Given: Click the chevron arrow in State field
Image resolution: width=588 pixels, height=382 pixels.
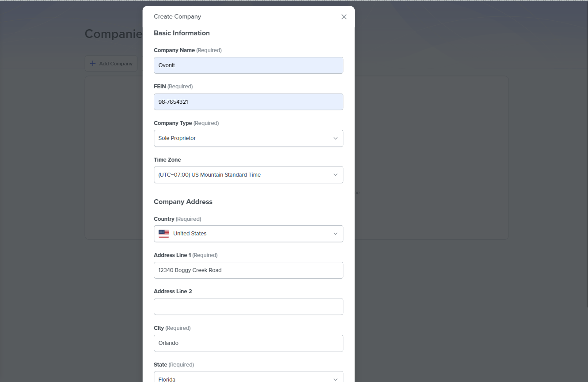Looking at the screenshot, I should point(335,379).
